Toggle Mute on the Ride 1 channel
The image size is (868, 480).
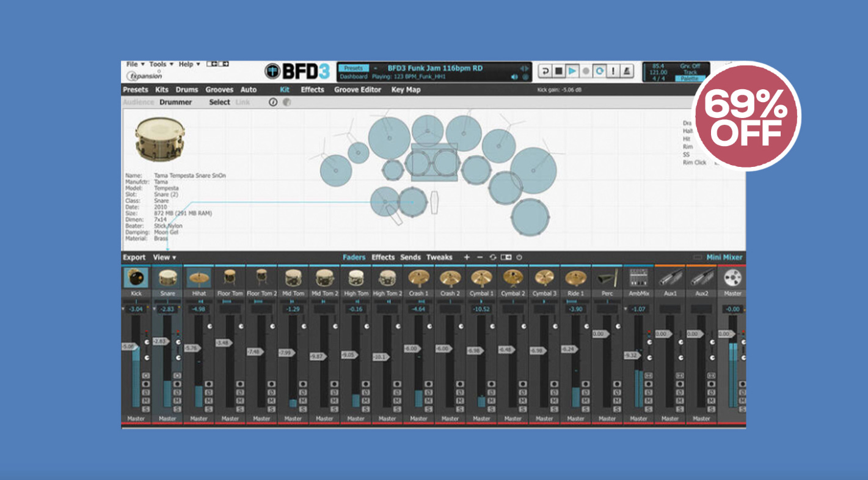coord(586,401)
